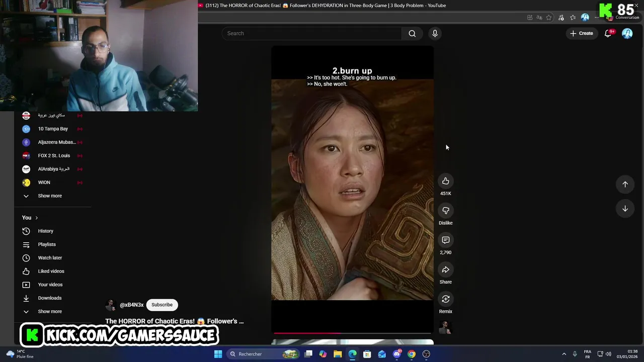Click the browser translate icon
This screenshot has height=362, width=644.
tap(539, 18)
